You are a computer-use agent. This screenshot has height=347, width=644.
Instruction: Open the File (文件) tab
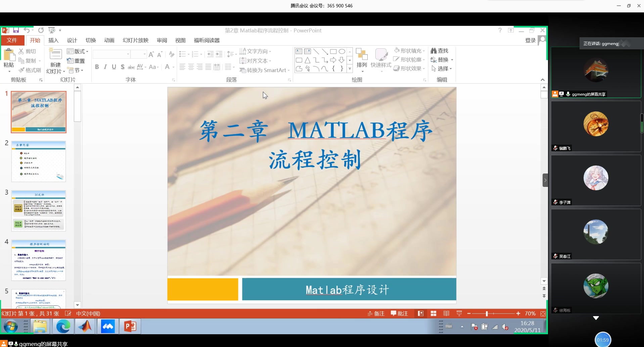pos(12,40)
